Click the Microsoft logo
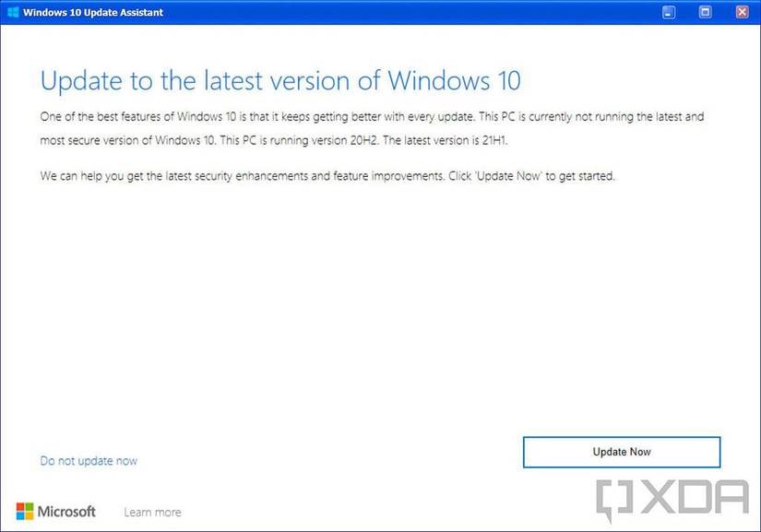Image resolution: width=761 pixels, height=532 pixels. [x=56, y=511]
